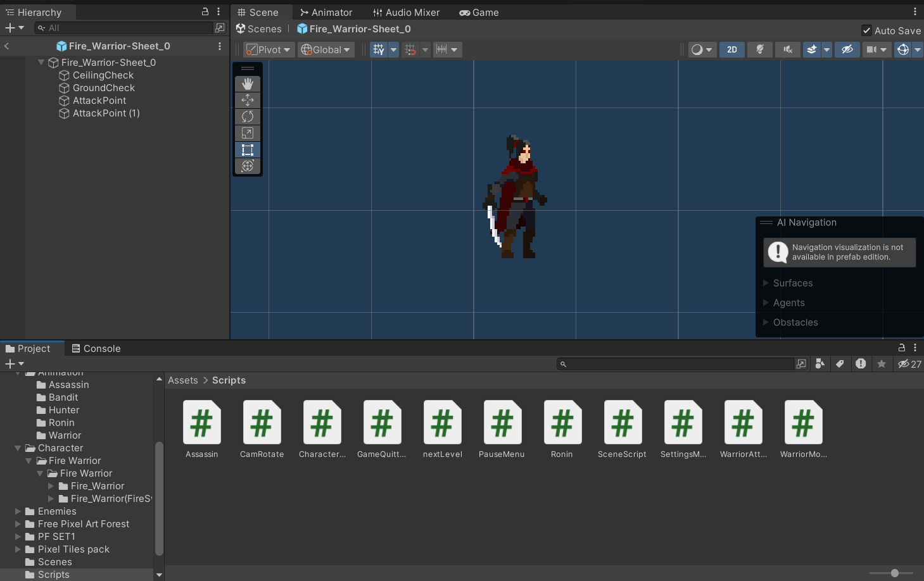Switch to the Audio Mixer tab

[406, 12]
